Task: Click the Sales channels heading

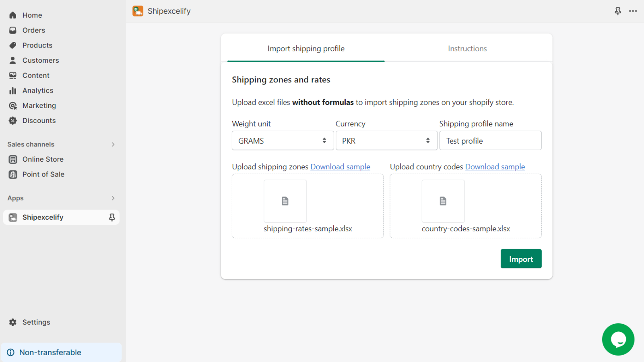Action: (31, 144)
